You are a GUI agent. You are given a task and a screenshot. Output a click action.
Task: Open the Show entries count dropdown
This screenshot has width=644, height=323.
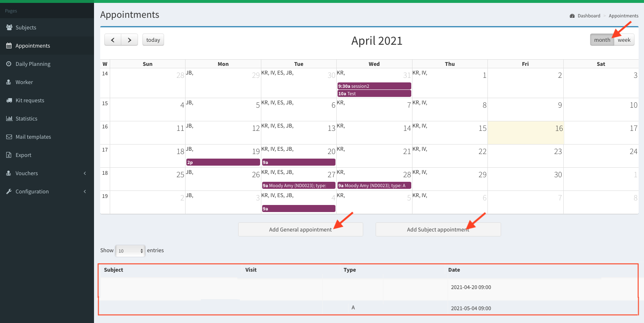click(x=130, y=251)
